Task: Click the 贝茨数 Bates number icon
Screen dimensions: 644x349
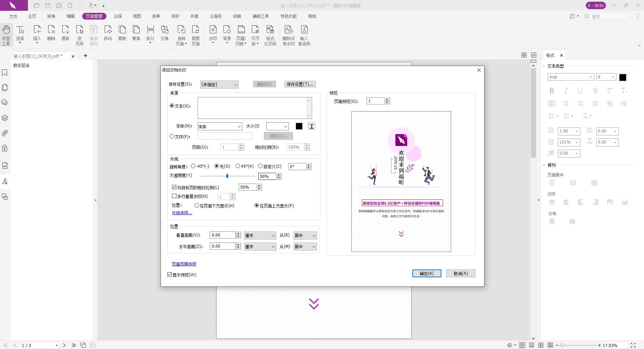Action: tap(255, 34)
